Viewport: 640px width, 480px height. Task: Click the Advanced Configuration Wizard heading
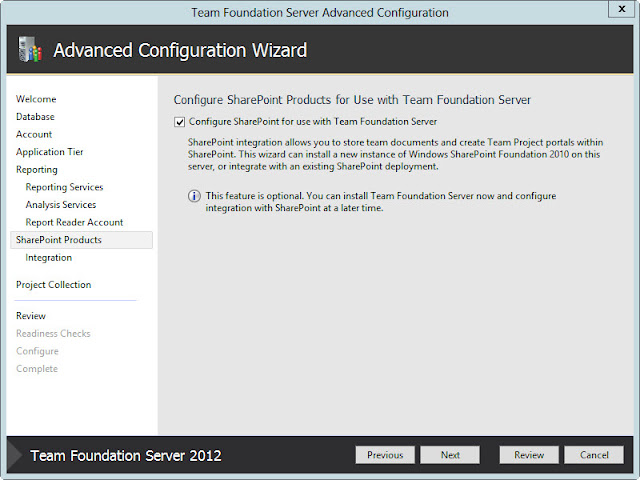pyautogui.click(x=180, y=51)
